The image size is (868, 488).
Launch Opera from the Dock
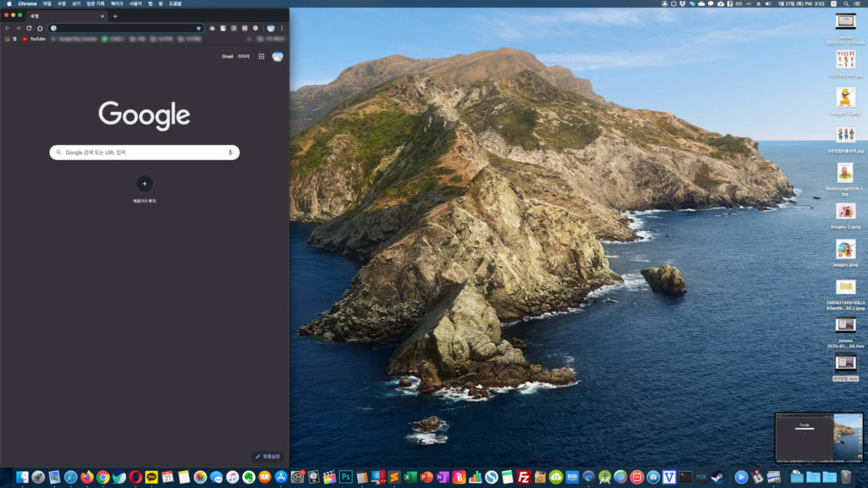pyautogui.click(x=135, y=477)
